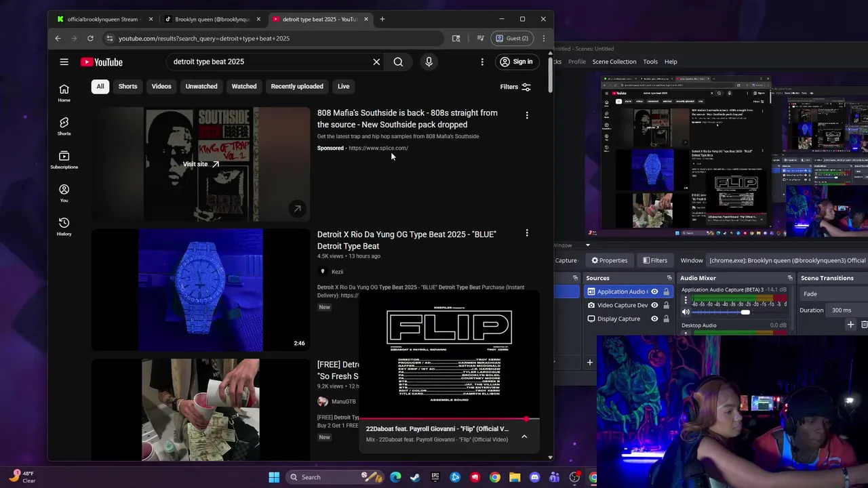Switch to Brooklyn queen TikTok Chrome tab
The height and width of the screenshot is (488, 868).
tap(212, 19)
